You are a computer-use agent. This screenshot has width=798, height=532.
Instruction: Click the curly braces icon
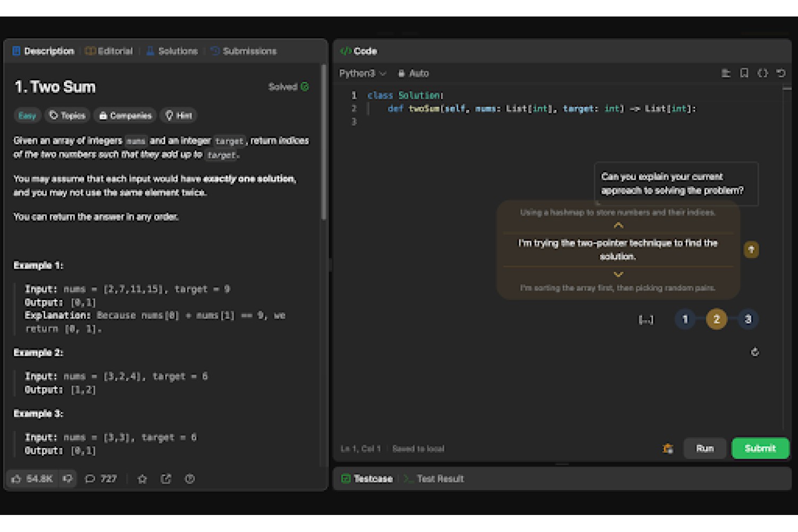[763, 73]
